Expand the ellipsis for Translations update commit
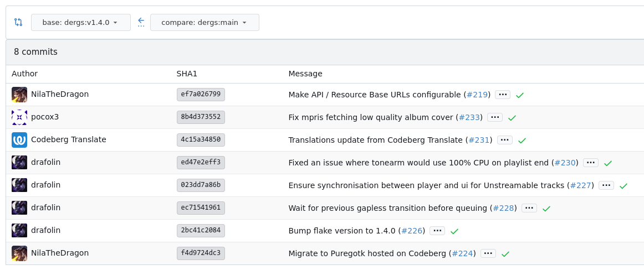 tap(505, 140)
